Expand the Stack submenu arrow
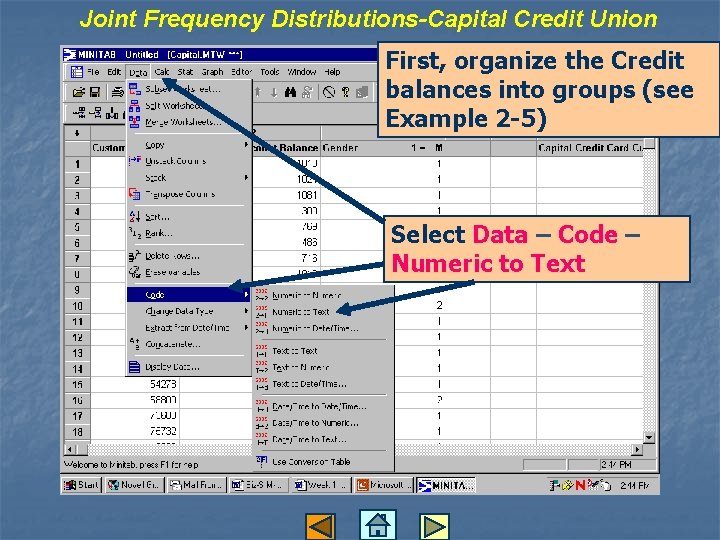The image size is (720, 540). coord(247,177)
